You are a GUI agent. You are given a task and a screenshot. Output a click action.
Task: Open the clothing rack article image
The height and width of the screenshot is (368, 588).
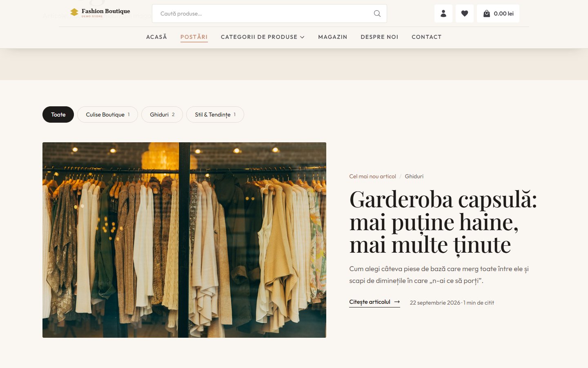click(x=184, y=240)
